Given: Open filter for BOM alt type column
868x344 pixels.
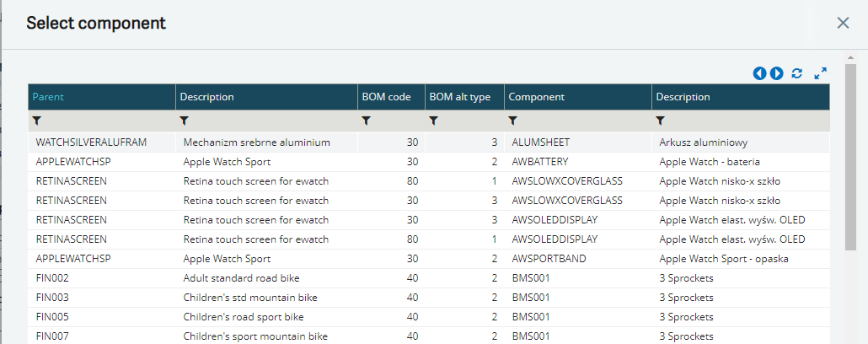Looking at the screenshot, I should point(434,121).
